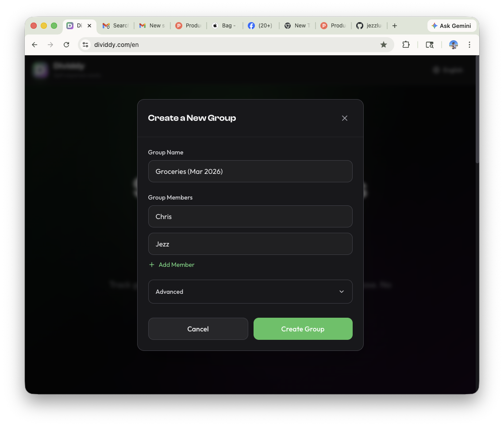Click Cancel to dismiss the dialog
Image resolution: width=504 pixels, height=427 pixels.
tap(198, 329)
